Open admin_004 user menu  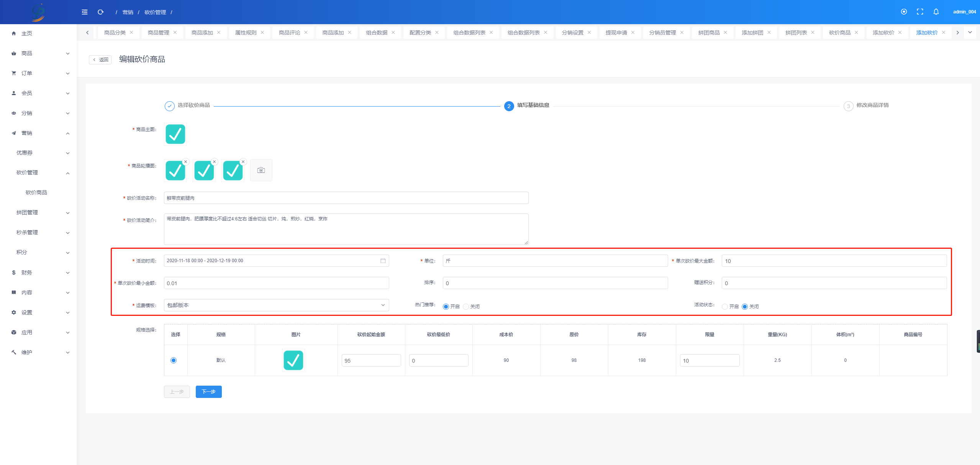[x=964, y=12]
